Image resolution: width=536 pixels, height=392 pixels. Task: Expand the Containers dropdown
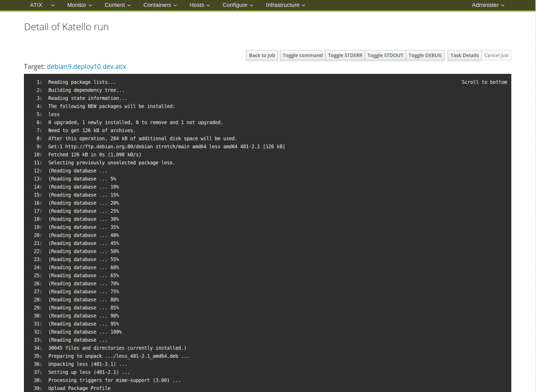click(160, 5)
